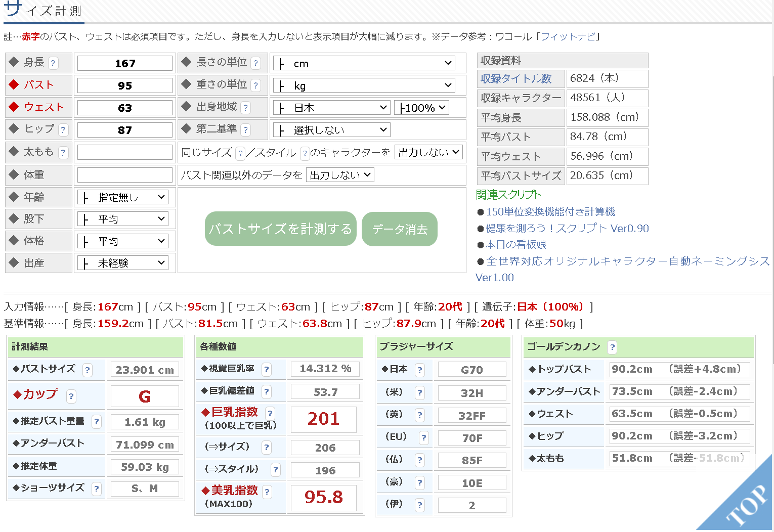Image resolution: width=774 pixels, height=532 pixels.
Task: Open help for (仏) bra size
Action: tap(419, 460)
